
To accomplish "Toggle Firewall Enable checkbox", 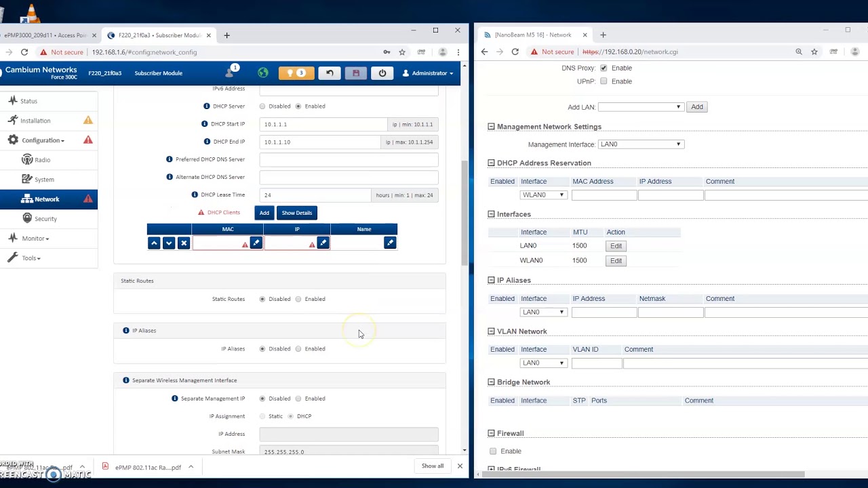I will click(493, 451).
